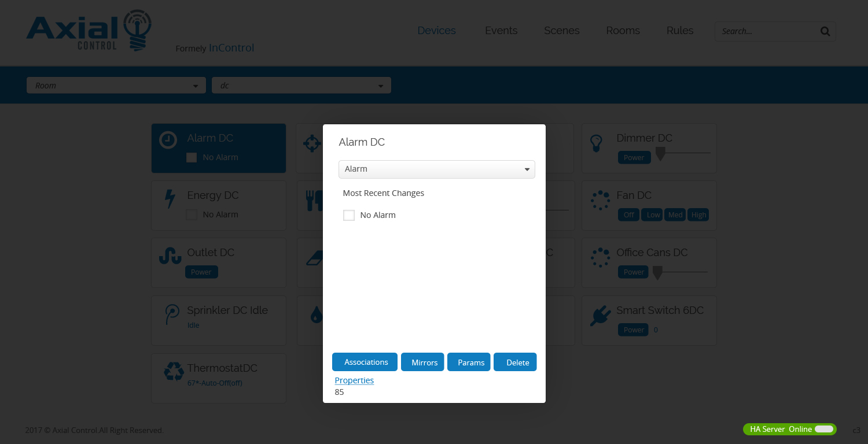The image size is (868, 444).
Task: Click the ThermostatDC card title
Action: click(222, 368)
